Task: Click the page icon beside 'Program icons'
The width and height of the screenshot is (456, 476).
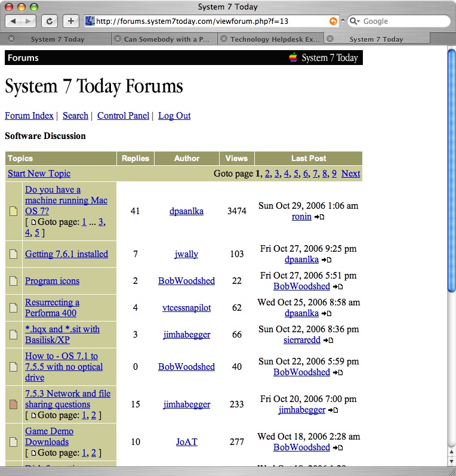Action: click(x=13, y=281)
